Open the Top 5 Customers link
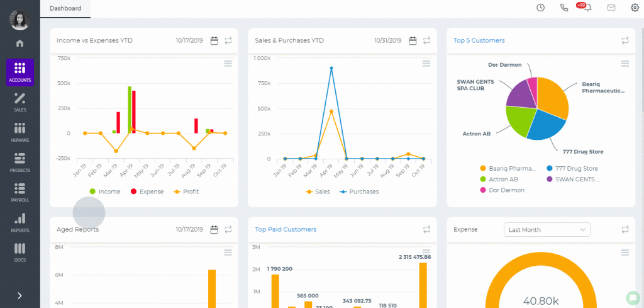Screen dimensions: 644x308 pos(479,40)
